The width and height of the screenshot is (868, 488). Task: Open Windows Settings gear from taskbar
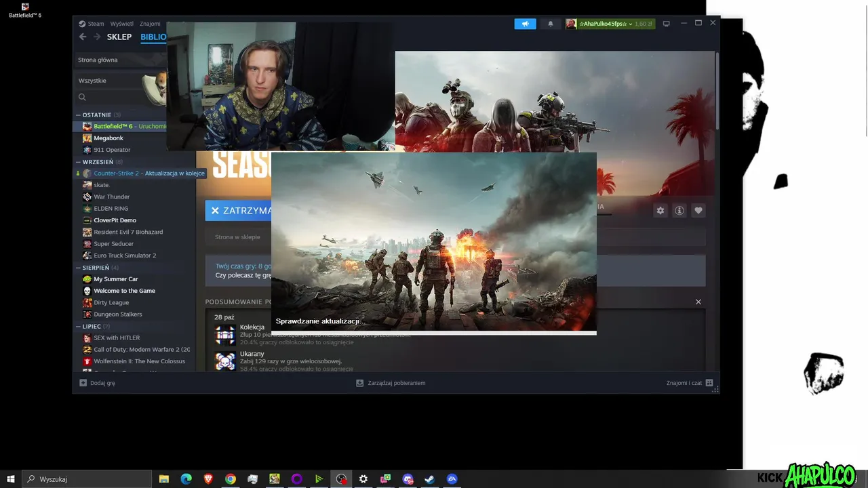pos(363,479)
